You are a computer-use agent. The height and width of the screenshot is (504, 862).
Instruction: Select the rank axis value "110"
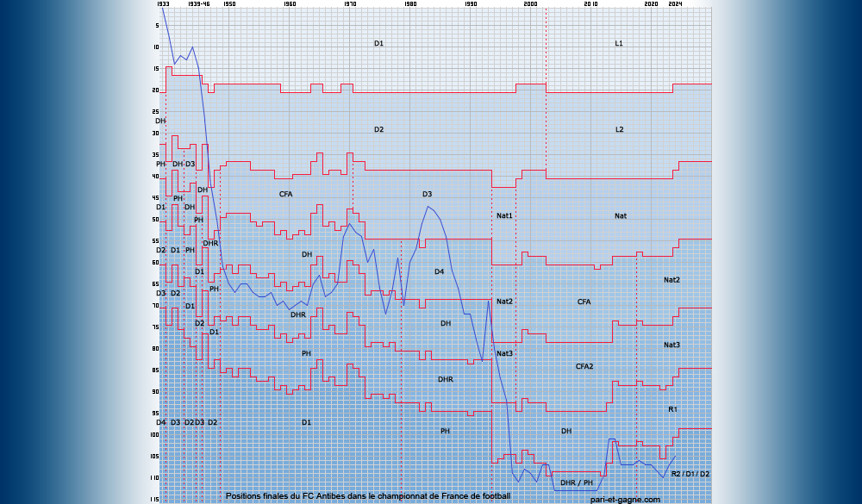[155, 478]
